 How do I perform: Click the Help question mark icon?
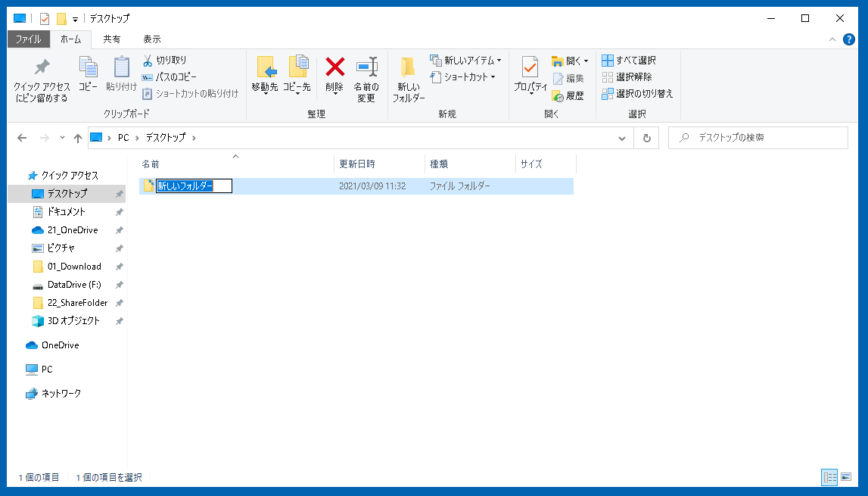[848, 39]
